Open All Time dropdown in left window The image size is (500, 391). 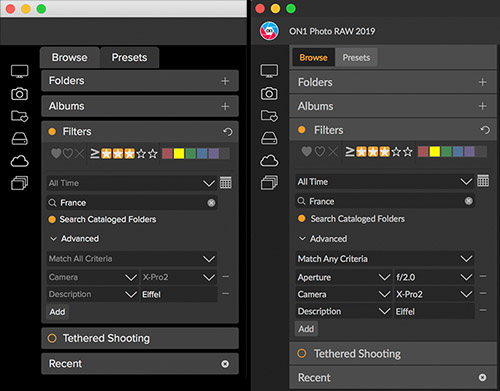coord(132,183)
